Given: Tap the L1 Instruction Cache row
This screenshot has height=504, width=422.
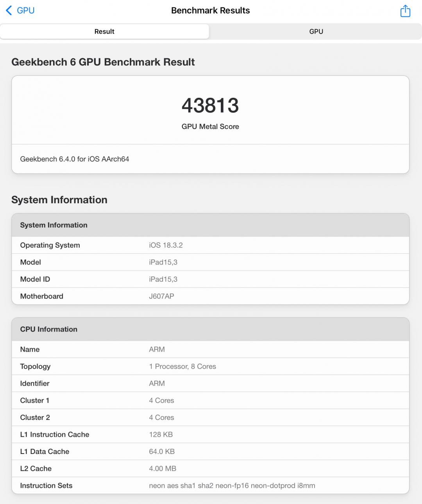Looking at the screenshot, I should 210,434.
